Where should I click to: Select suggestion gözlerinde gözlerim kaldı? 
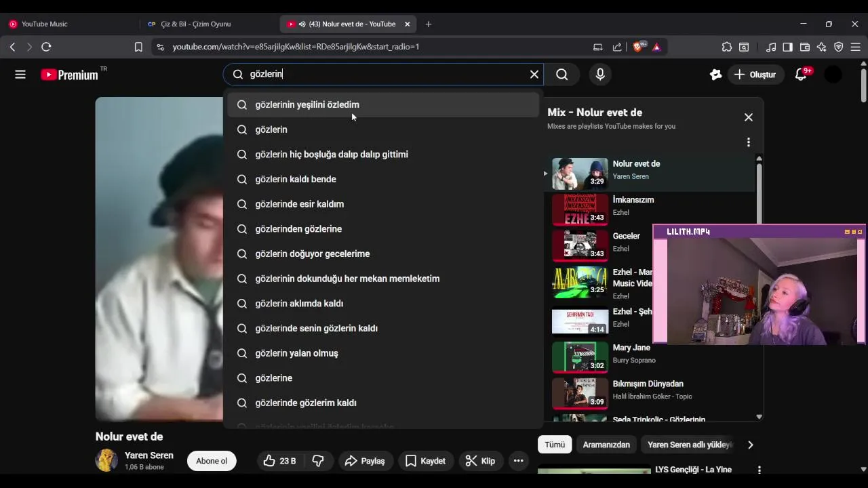click(383, 403)
